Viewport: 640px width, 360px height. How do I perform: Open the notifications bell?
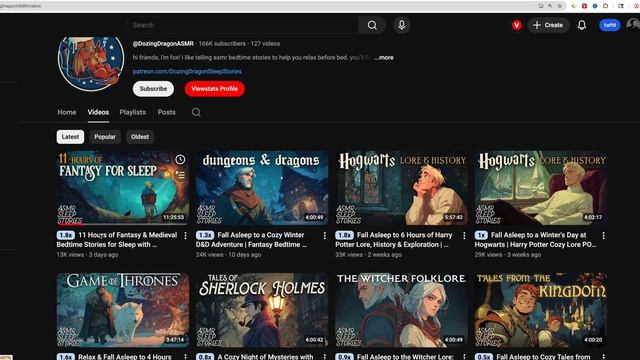pyautogui.click(x=582, y=25)
